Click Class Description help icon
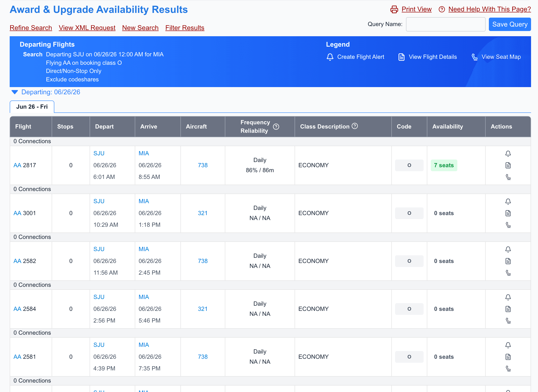This screenshot has width=538, height=392. [355, 126]
